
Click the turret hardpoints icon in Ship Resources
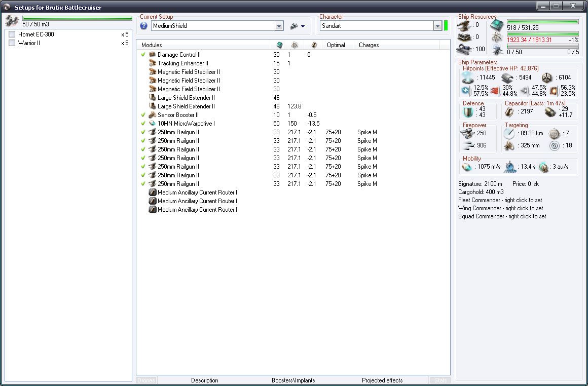click(x=464, y=25)
